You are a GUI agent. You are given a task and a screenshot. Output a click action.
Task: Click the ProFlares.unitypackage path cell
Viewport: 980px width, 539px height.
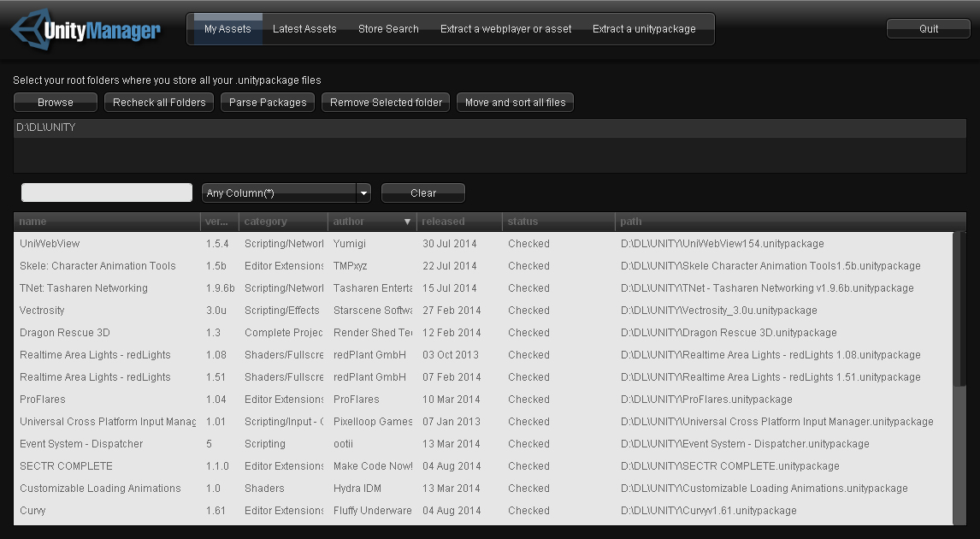[706, 400]
